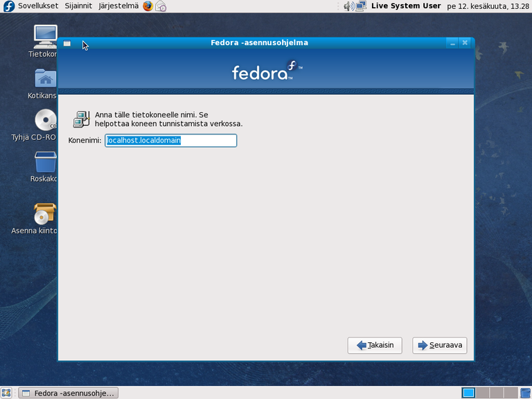Click the Konenimi hostname text field

(x=170, y=141)
